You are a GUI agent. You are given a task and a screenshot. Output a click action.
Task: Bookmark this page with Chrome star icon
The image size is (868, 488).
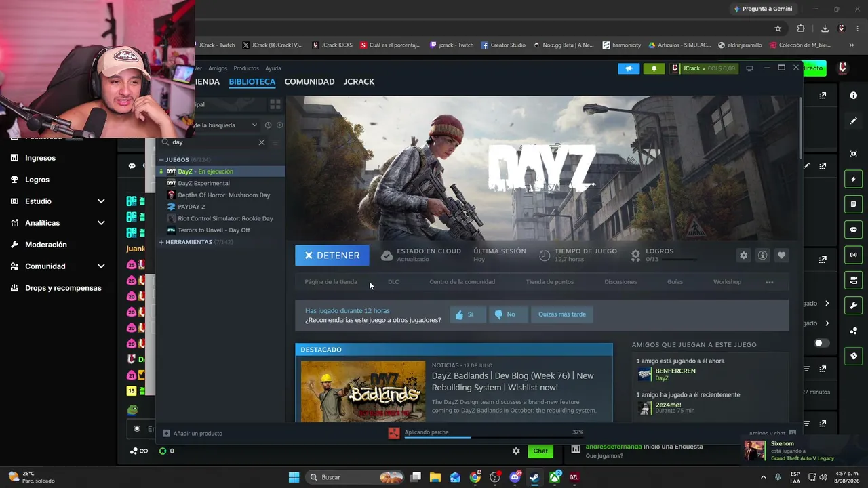[778, 28]
